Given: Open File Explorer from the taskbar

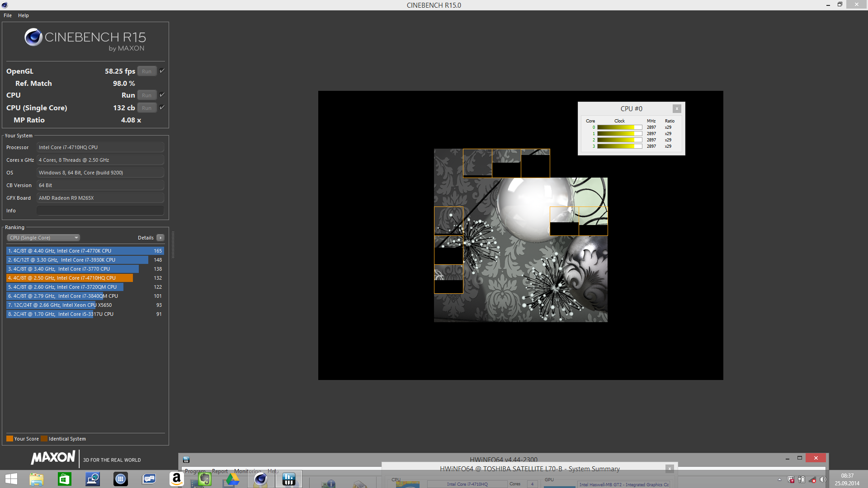Looking at the screenshot, I should [x=36, y=479].
